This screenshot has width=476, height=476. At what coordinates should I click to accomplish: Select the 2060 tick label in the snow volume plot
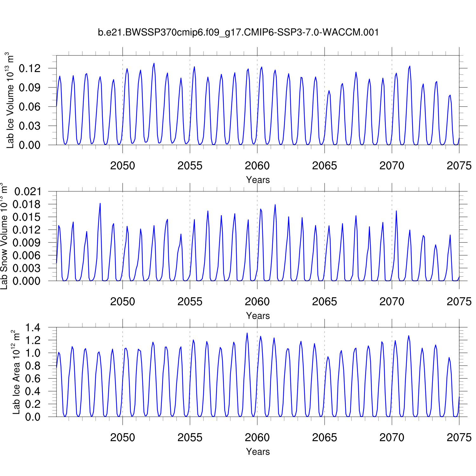pos(257,301)
